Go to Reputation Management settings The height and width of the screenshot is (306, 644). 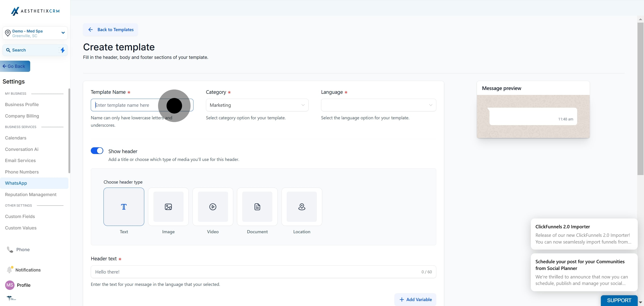click(x=31, y=195)
